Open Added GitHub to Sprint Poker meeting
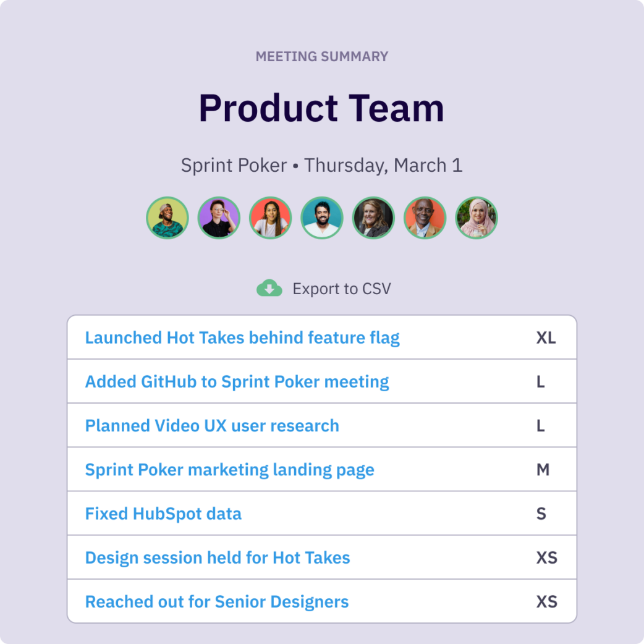This screenshot has height=644, width=644. 237,382
